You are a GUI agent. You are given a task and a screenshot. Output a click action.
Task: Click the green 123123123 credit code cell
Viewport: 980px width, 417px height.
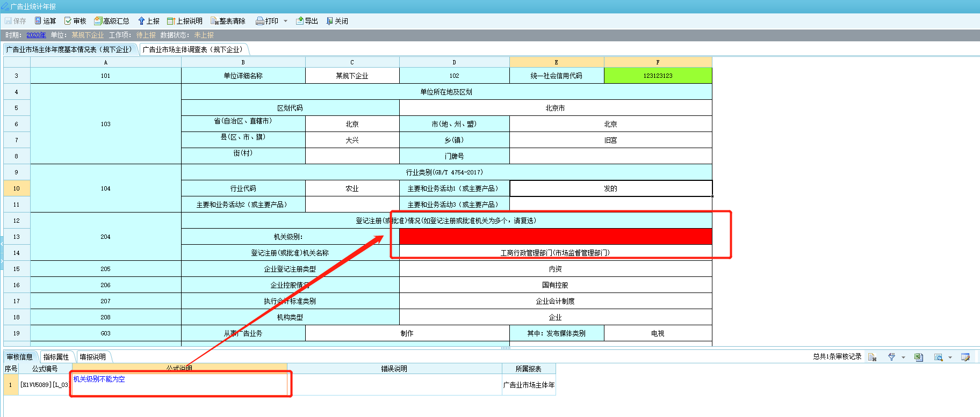pyautogui.click(x=658, y=76)
